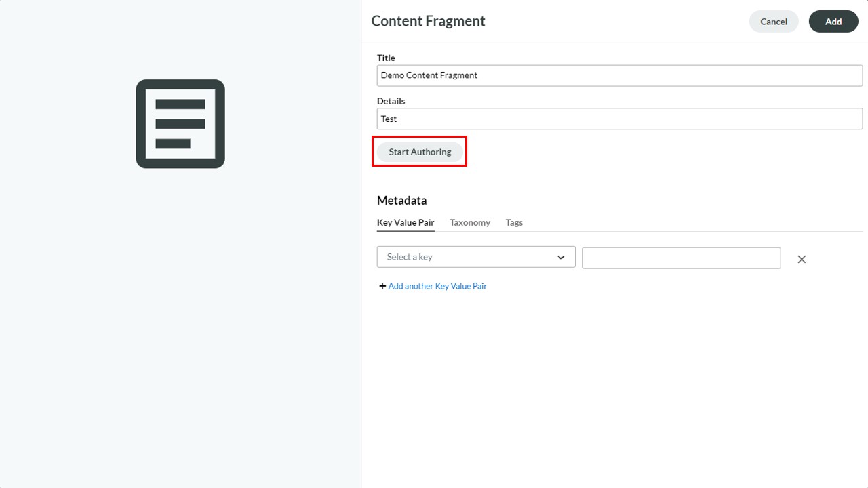
Task: Click Add another Key Value Pair link
Action: (437, 286)
